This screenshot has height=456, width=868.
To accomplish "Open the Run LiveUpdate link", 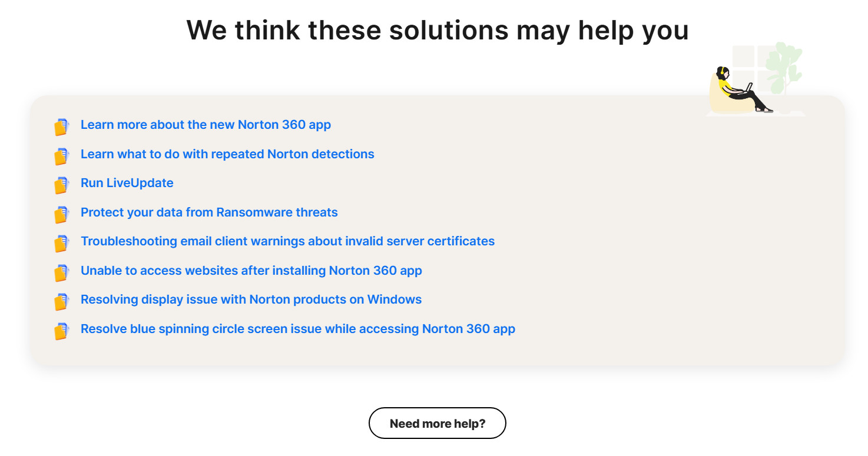I will [127, 183].
